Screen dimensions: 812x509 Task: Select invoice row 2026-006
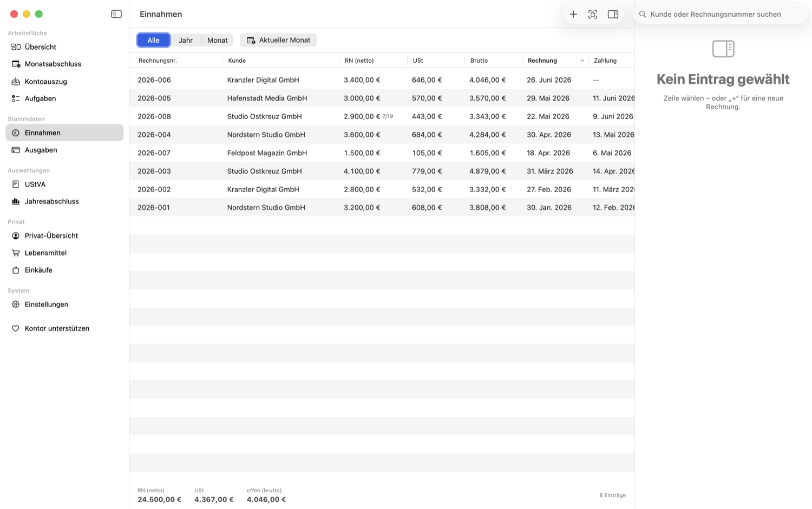382,80
